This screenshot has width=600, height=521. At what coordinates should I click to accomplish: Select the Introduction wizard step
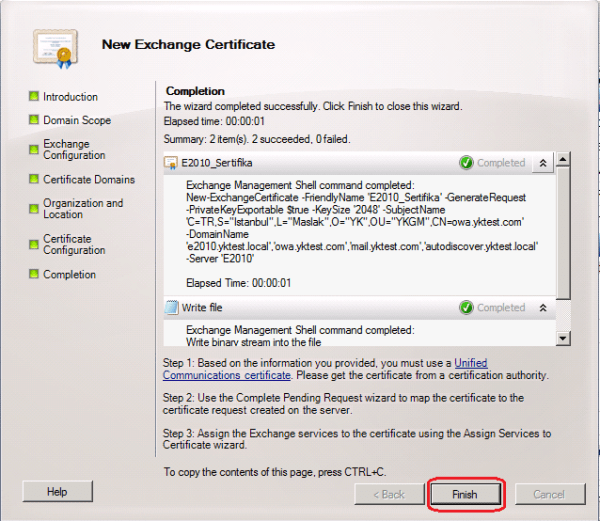[70, 97]
